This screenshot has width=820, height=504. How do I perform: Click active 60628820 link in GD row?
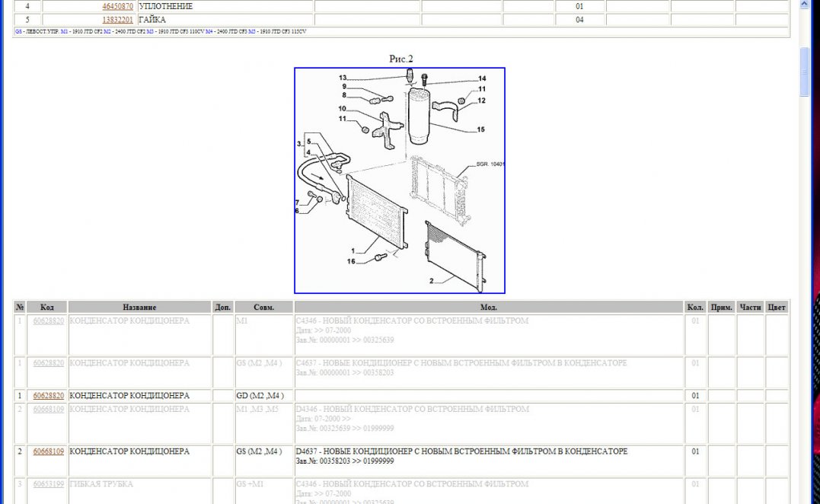point(49,396)
